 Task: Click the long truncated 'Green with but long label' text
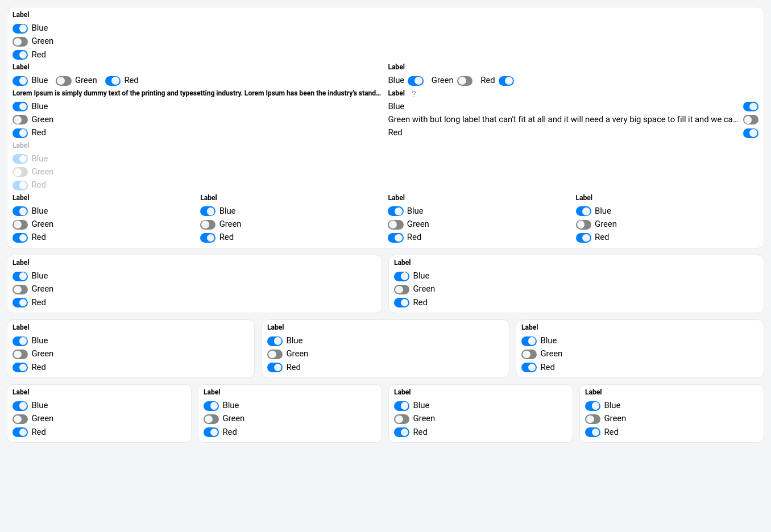coord(563,119)
